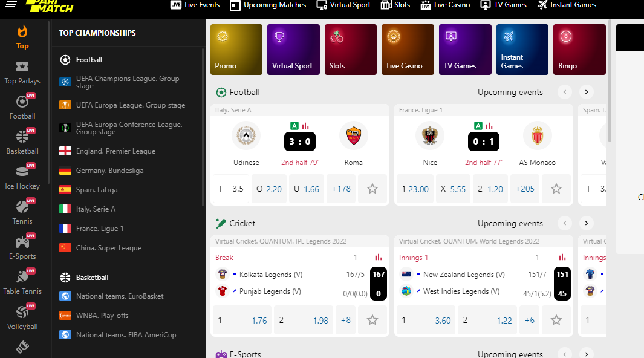Expand +178 more markets for Udinese-Roma
The image size is (644, 358).
click(341, 189)
